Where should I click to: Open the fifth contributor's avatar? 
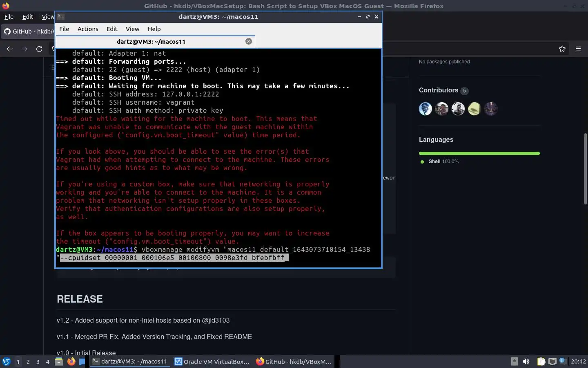click(x=491, y=109)
